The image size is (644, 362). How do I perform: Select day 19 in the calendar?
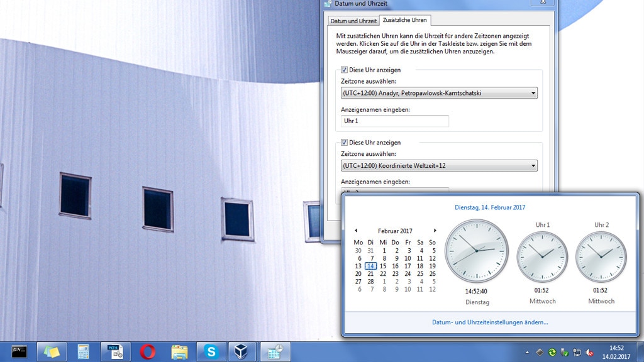tap(432, 266)
